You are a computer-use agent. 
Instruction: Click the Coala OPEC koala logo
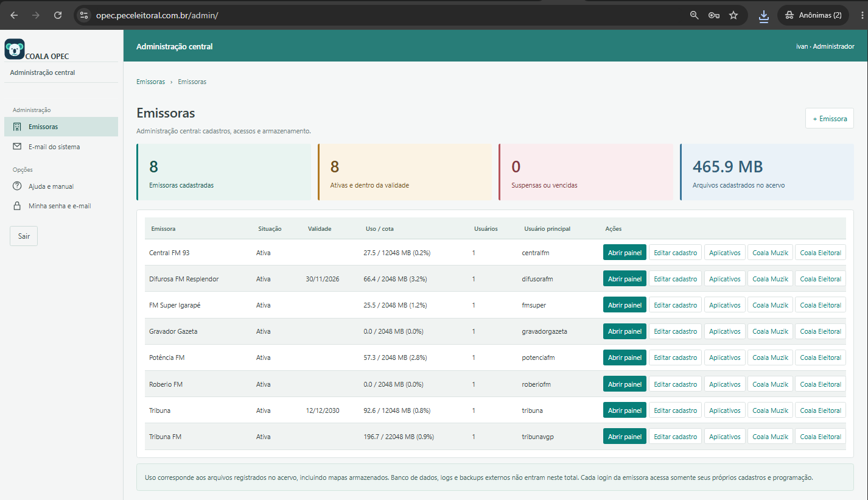point(15,49)
